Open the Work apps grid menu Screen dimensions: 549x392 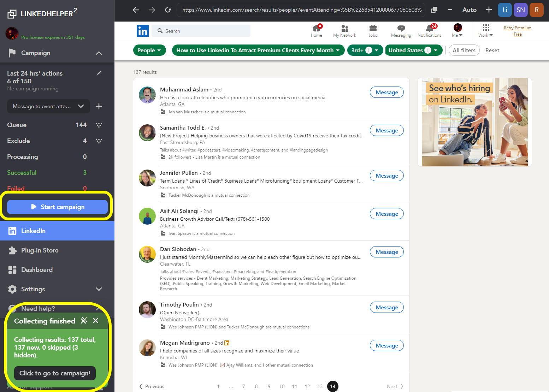point(485,31)
